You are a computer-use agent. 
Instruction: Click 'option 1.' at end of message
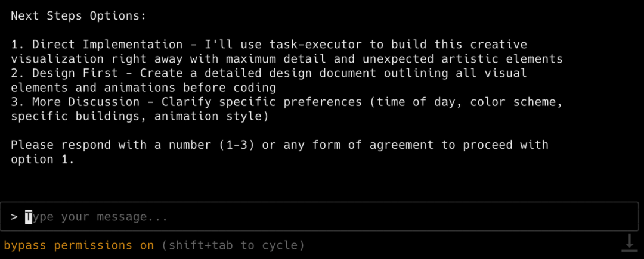pyautogui.click(x=42, y=159)
